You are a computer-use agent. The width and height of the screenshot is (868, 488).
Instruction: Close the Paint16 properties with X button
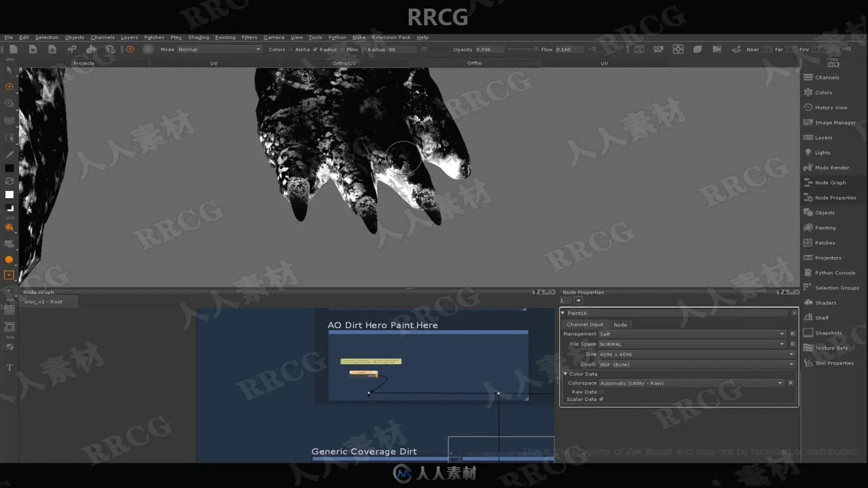(x=794, y=313)
